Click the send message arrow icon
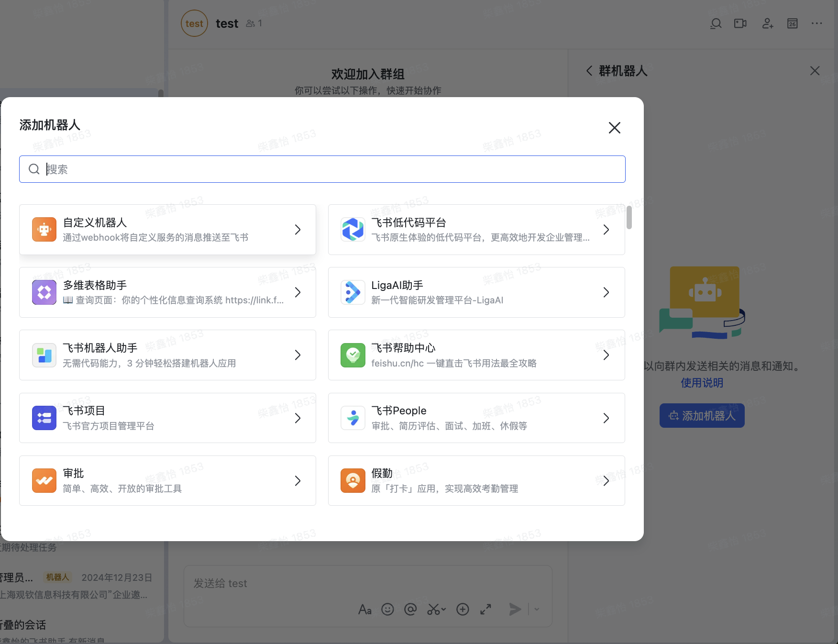The image size is (838, 644). coord(515,609)
